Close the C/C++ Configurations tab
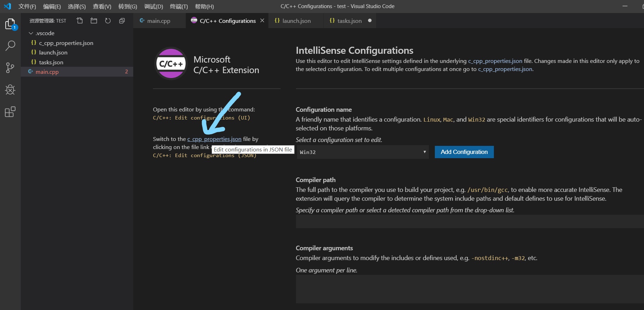This screenshot has height=310, width=644. click(262, 21)
